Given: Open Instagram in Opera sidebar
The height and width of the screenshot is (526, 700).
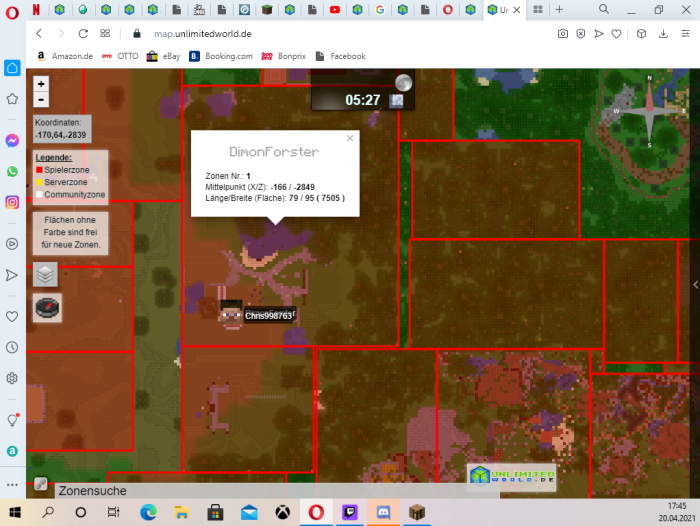Looking at the screenshot, I should pos(12,202).
